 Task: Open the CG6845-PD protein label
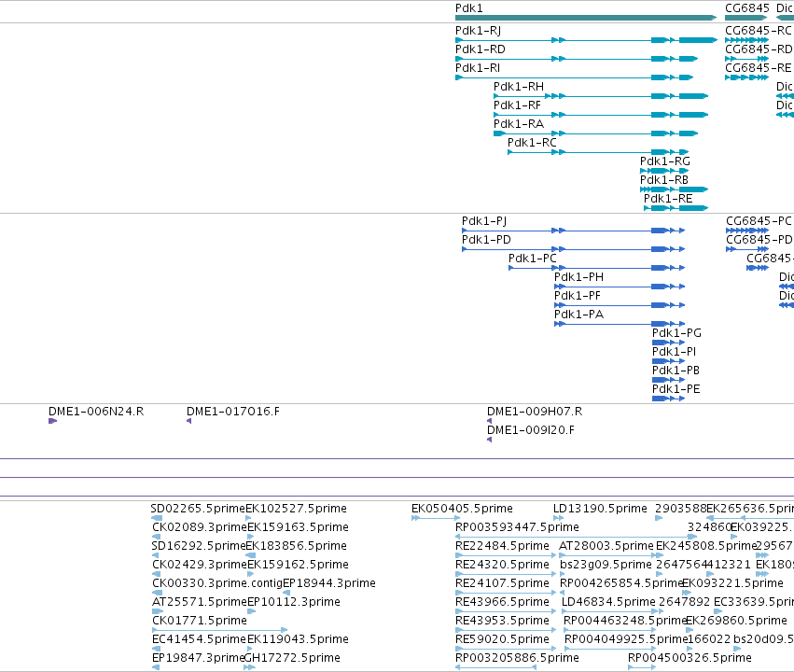coord(759,240)
